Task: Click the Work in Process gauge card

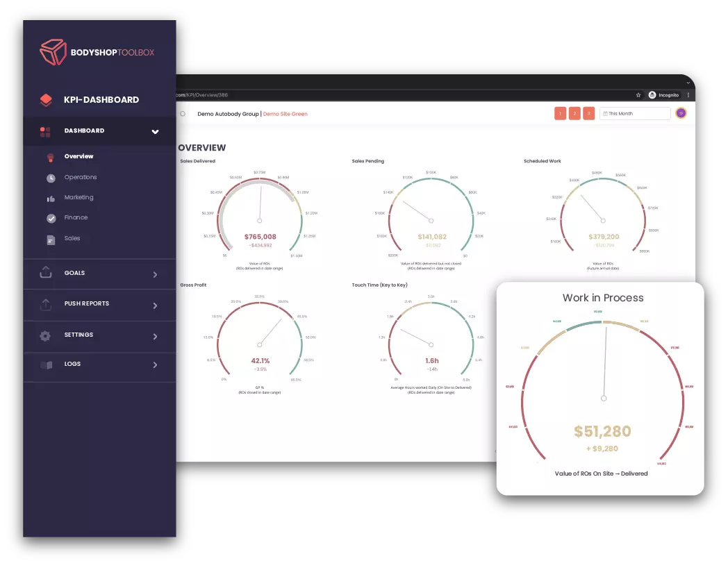Action: coord(600,389)
